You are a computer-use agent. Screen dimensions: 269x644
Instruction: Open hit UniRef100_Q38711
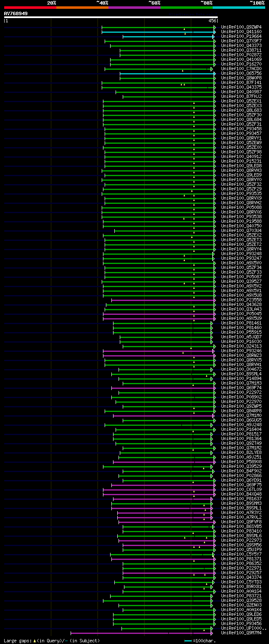pyautogui.click(x=241, y=50)
